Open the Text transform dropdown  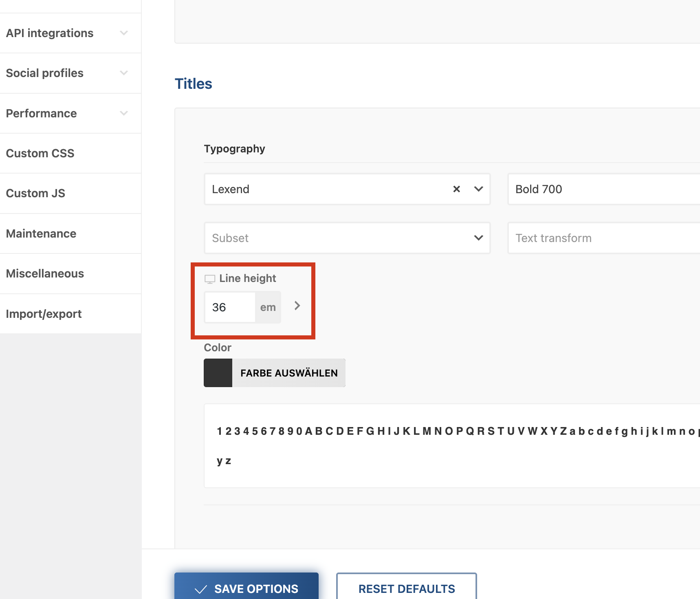(x=603, y=238)
